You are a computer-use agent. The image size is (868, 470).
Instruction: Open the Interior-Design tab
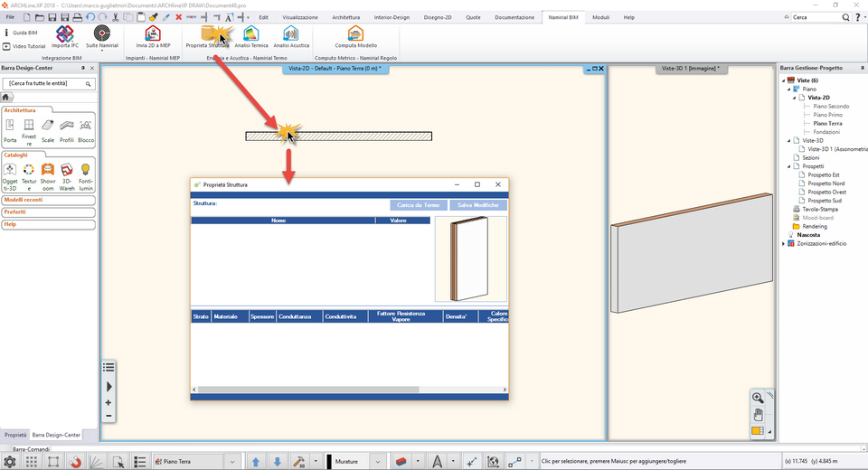click(392, 17)
